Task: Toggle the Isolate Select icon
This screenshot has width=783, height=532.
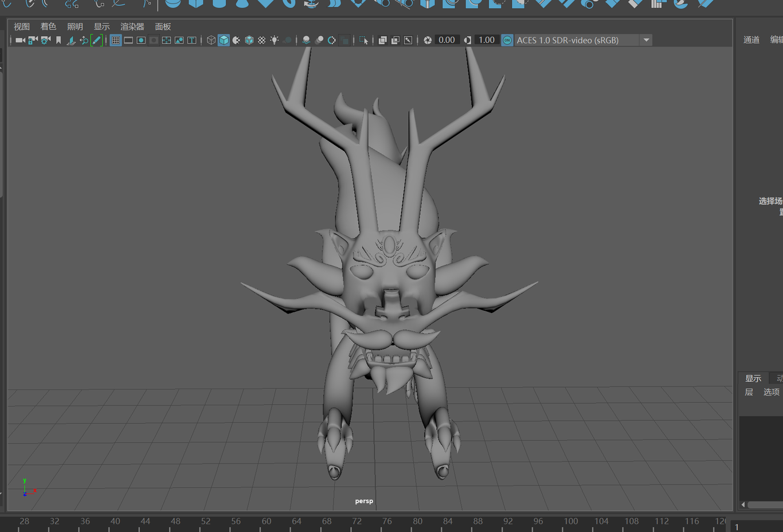Action: pos(363,40)
